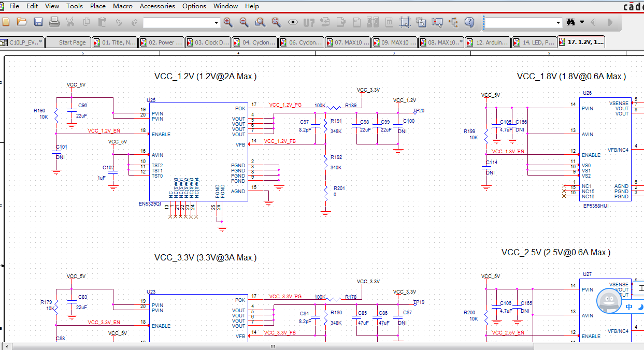This screenshot has height=350, width=644.
Task: Zoom to a selected area
Action: coord(260,22)
